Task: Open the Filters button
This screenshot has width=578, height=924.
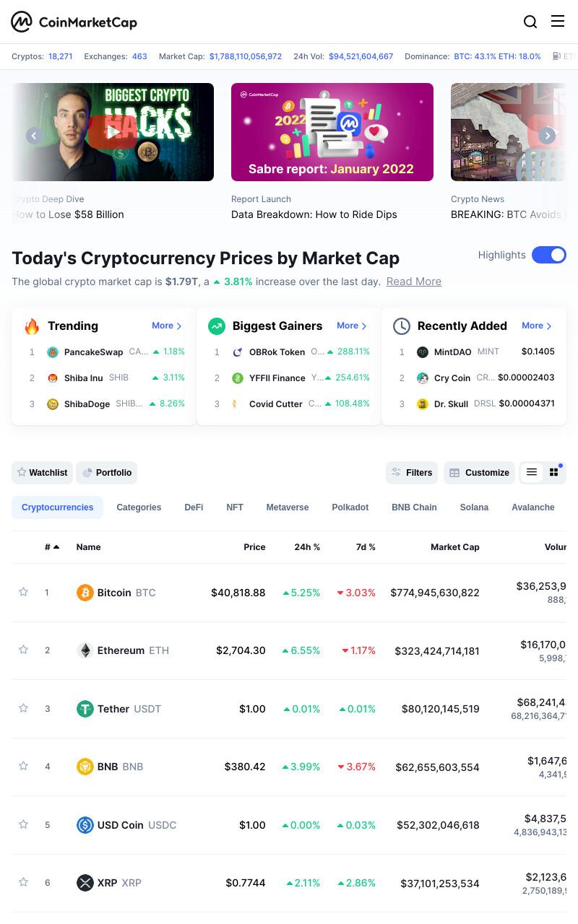Action: [x=412, y=473]
